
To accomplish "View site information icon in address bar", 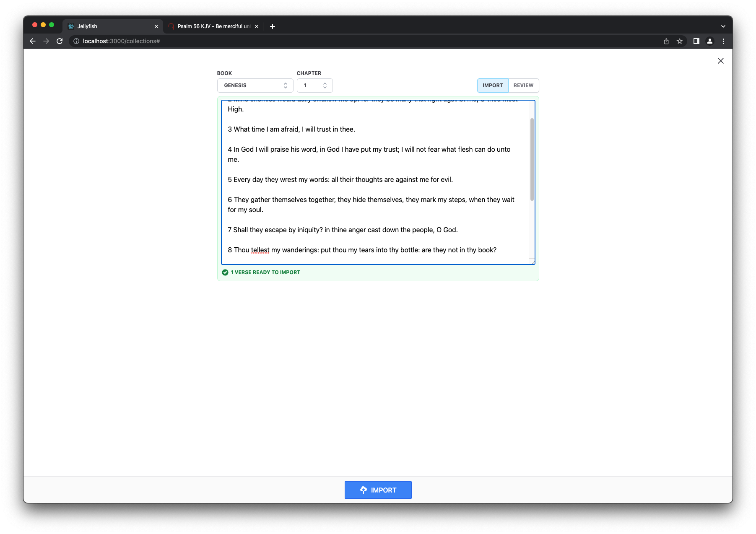I will (76, 41).
